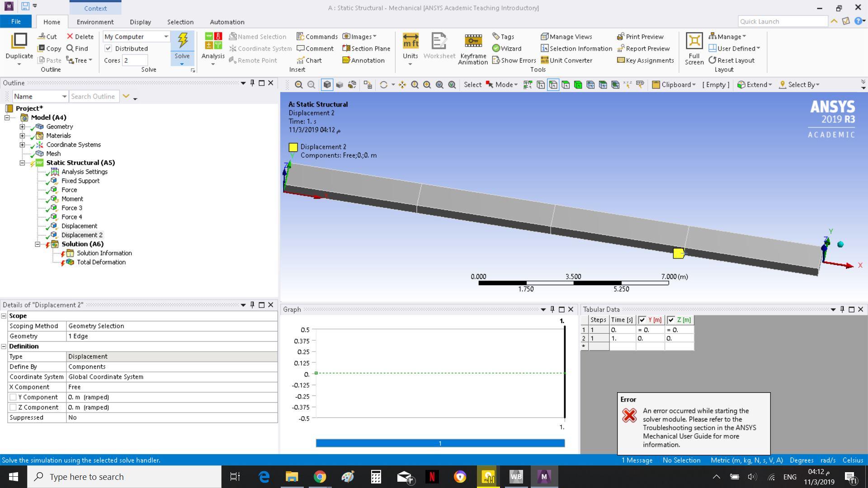Expand the Materials tree node
Image resolution: width=868 pixels, height=488 pixels.
22,136
